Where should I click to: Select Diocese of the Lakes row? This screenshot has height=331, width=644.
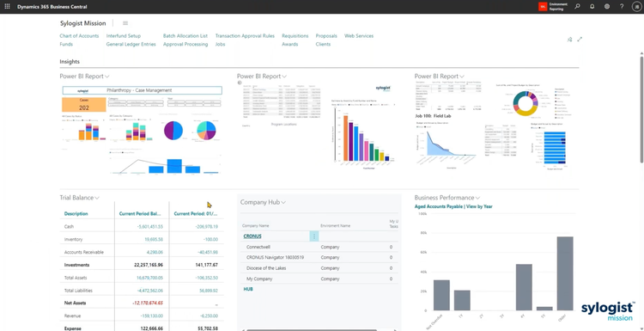pyautogui.click(x=319, y=268)
